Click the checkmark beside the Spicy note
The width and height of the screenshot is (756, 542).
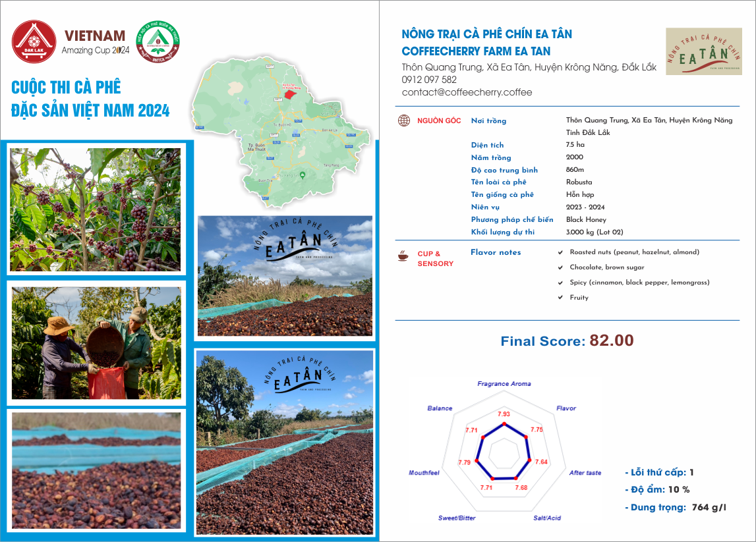click(x=560, y=283)
